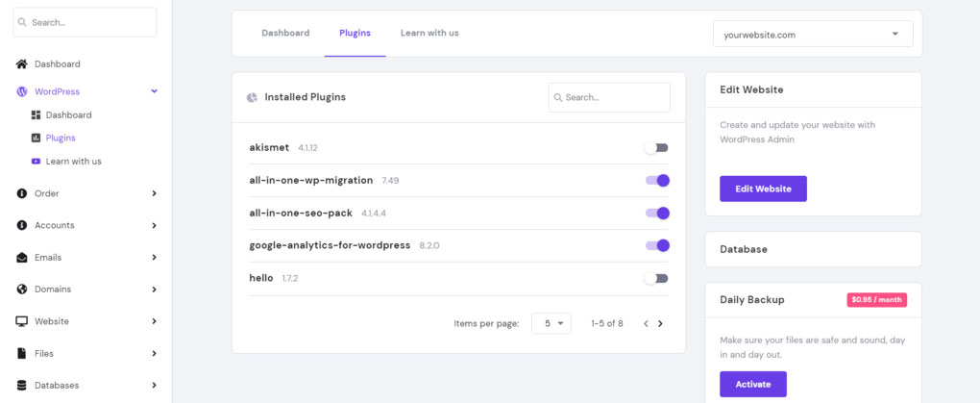Expand the Databases section chevron
The width and height of the screenshot is (980, 403).
tap(155, 386)
